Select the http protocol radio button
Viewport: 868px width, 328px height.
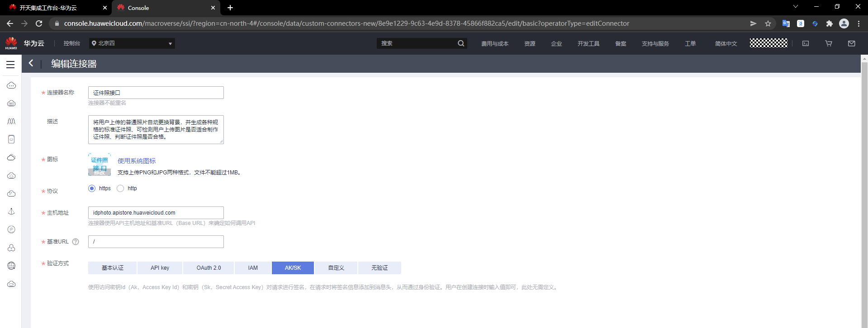tap(120, 188)
